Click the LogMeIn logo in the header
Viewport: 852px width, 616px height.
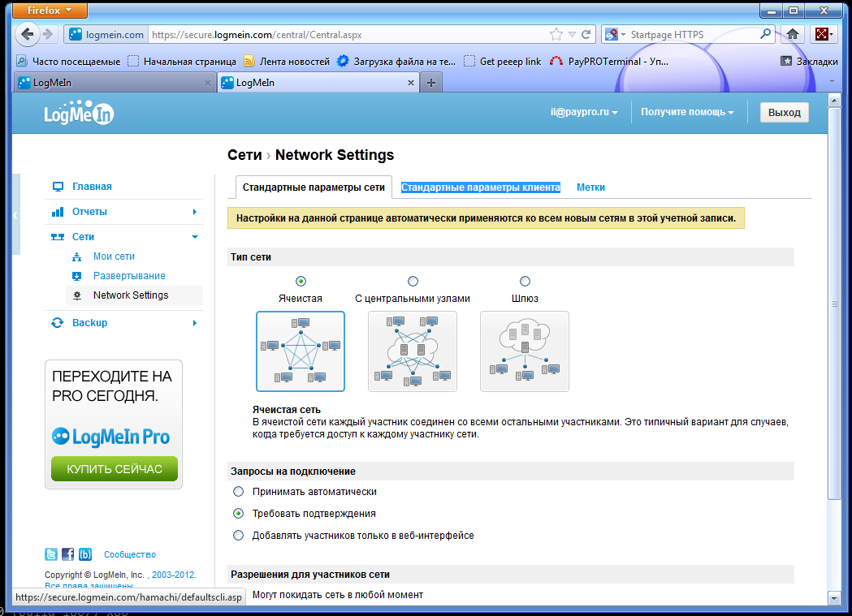pos(79,114)
